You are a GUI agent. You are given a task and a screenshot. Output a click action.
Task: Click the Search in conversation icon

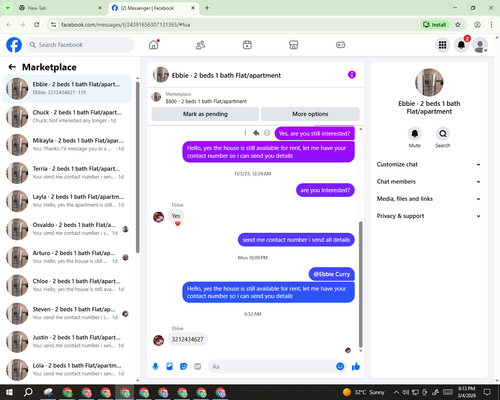pyautogui.click(x=443, y=134)
